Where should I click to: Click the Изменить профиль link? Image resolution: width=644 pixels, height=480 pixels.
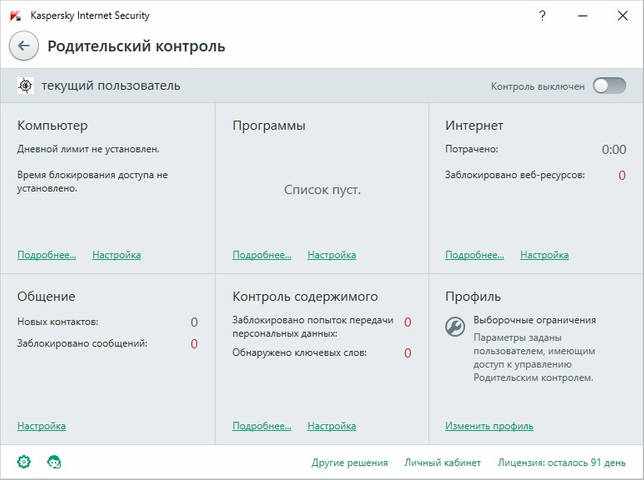coord(489,426)
